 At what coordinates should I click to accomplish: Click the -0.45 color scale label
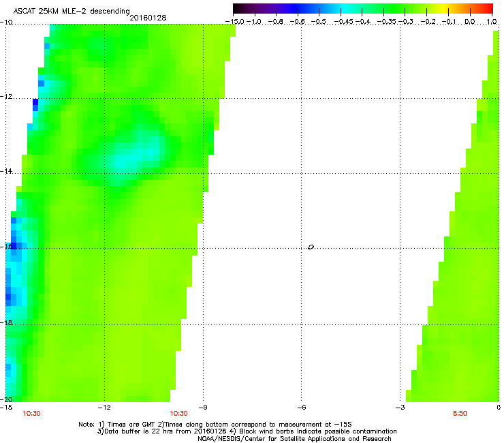pyautogui.click(x=344, y=22)
